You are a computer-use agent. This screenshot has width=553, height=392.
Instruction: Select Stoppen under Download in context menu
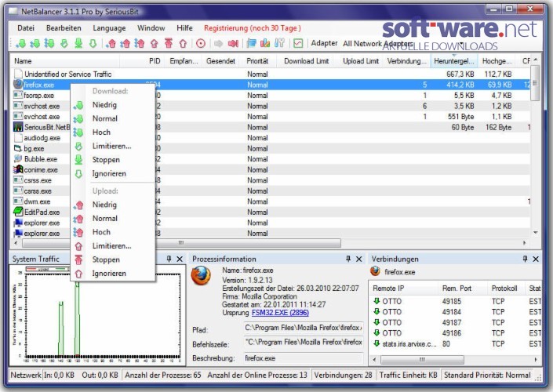coord(113,160)
